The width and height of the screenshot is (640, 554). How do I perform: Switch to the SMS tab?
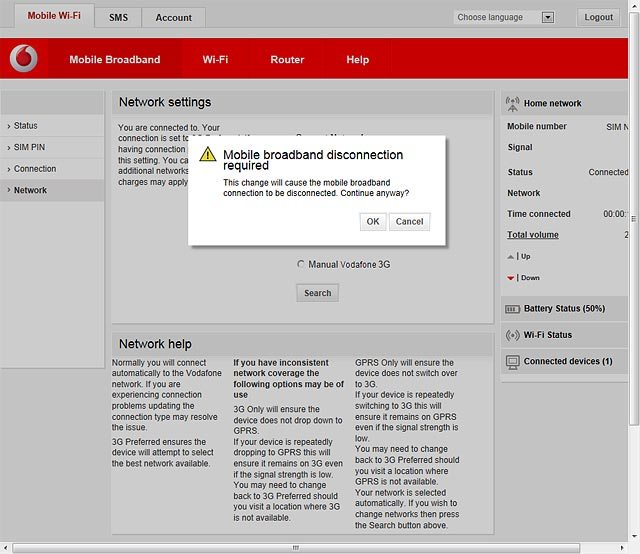click(118, 18)
